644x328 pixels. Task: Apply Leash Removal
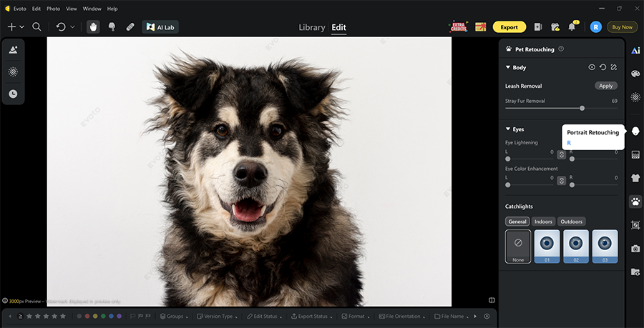tap(606, 86)
